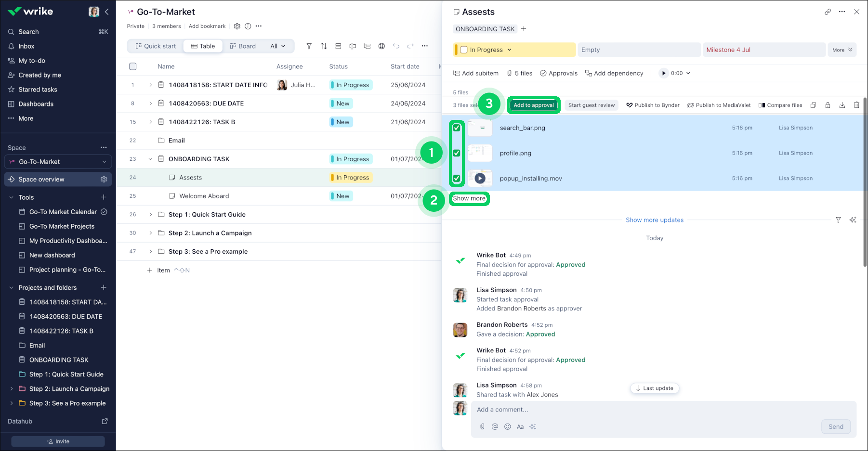This screenshot has width=868, height=451.
Task: Click the Add to approval button
Action: pyautogui.click(x=533, y=105)
